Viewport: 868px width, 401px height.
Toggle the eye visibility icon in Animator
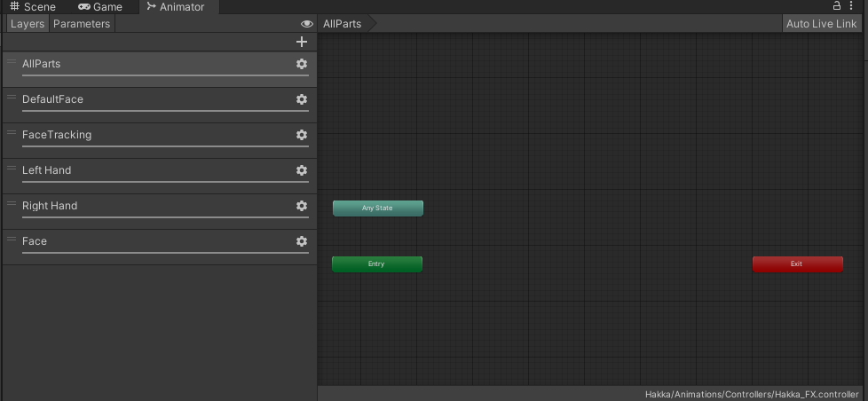[x=307, y=24]
